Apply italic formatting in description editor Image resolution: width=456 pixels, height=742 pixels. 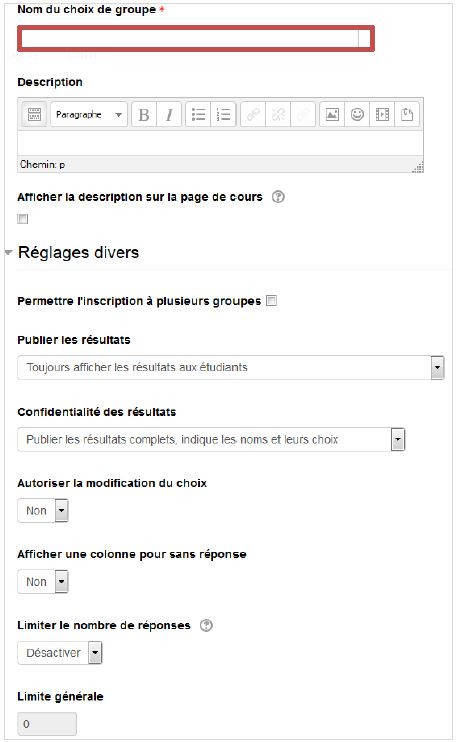pos(169,115)
